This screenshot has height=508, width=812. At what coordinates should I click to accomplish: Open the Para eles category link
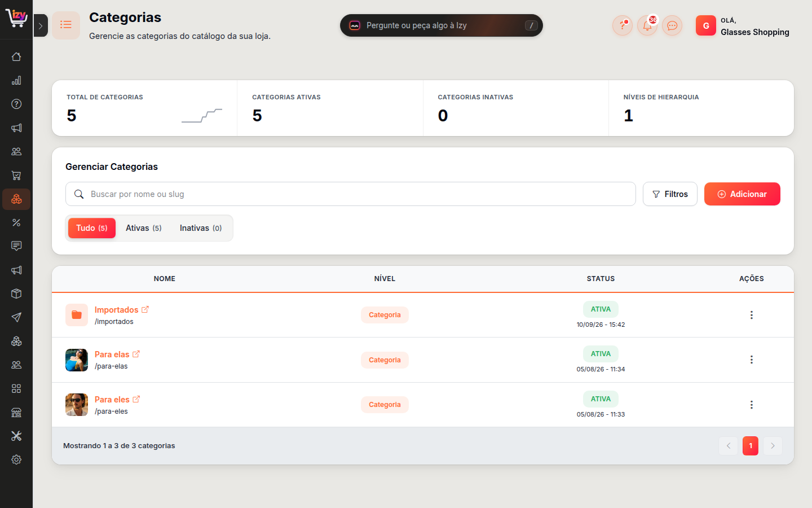point(112,400)
